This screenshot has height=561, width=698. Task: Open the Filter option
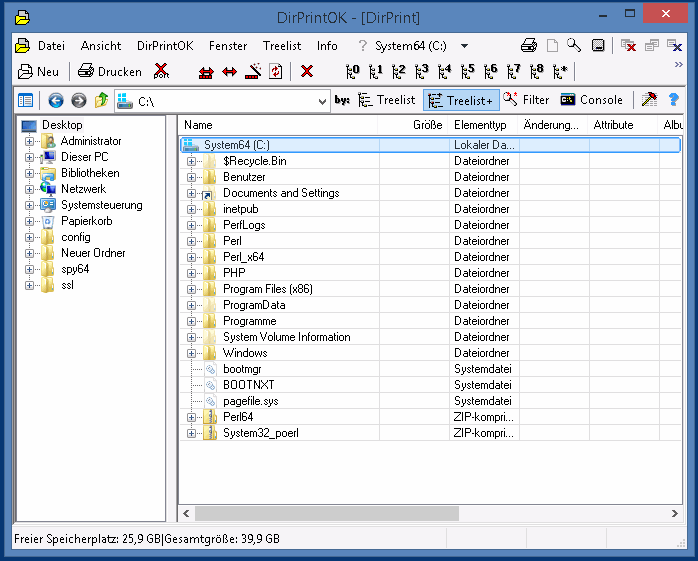[x=526, y=100]
